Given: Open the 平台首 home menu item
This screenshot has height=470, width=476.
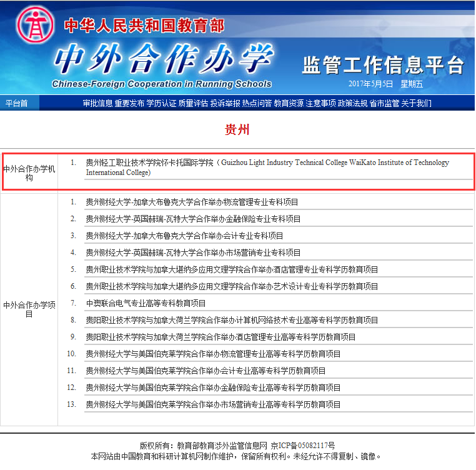Looking at the screenshot, I should coord(16,104).
